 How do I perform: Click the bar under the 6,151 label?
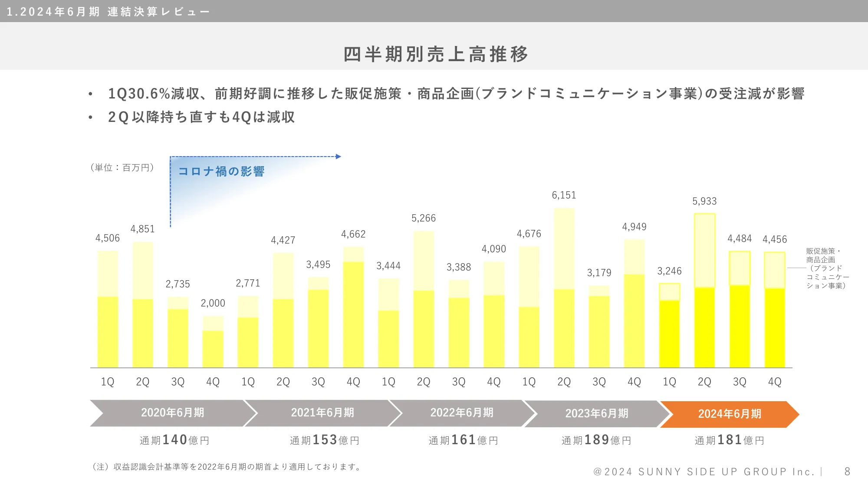tap(564, 288)
